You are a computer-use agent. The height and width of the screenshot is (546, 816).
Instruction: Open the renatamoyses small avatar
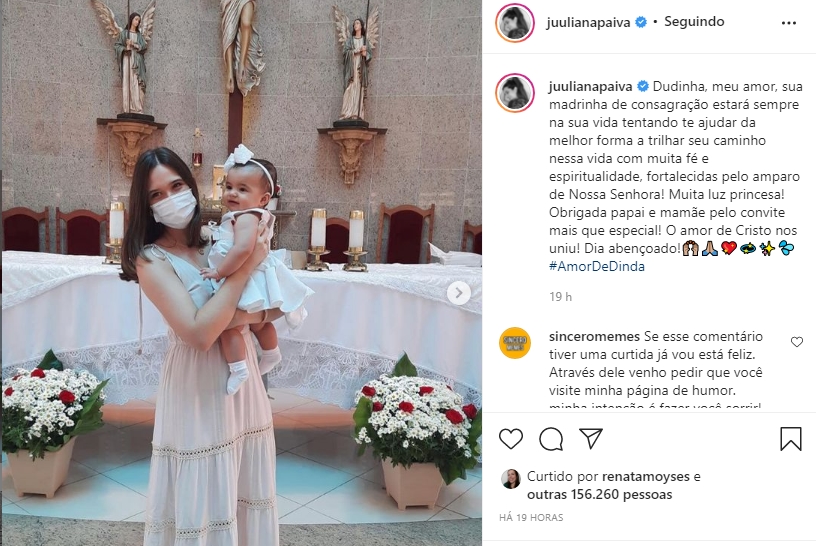click(511, 479)
